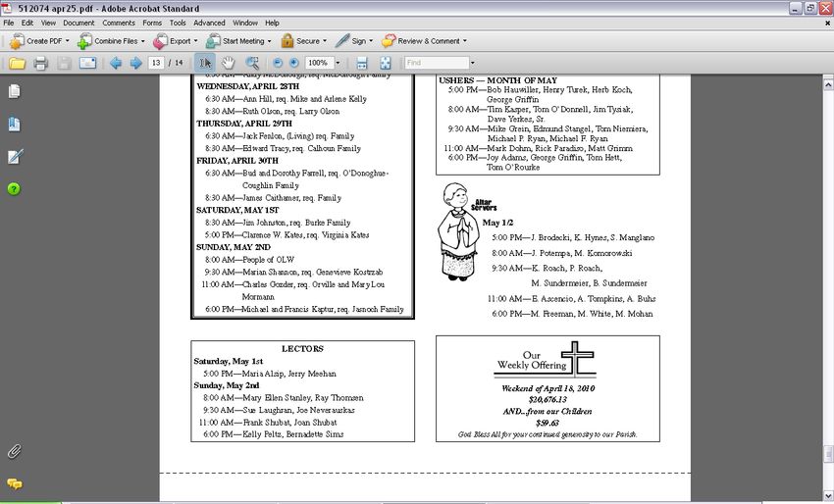Click the zoom 100% field
This screenshot has height=504, width=834.
tap(319, 63)
